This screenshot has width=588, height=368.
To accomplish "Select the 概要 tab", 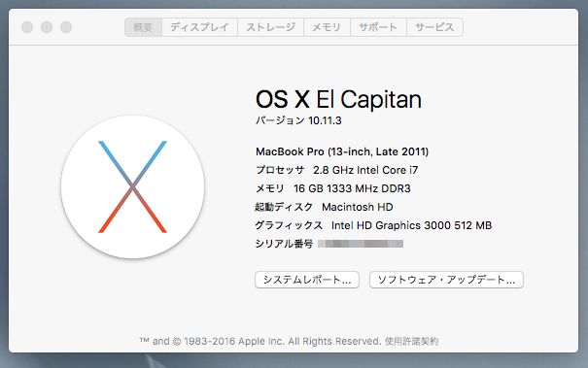I will [143, 27].
